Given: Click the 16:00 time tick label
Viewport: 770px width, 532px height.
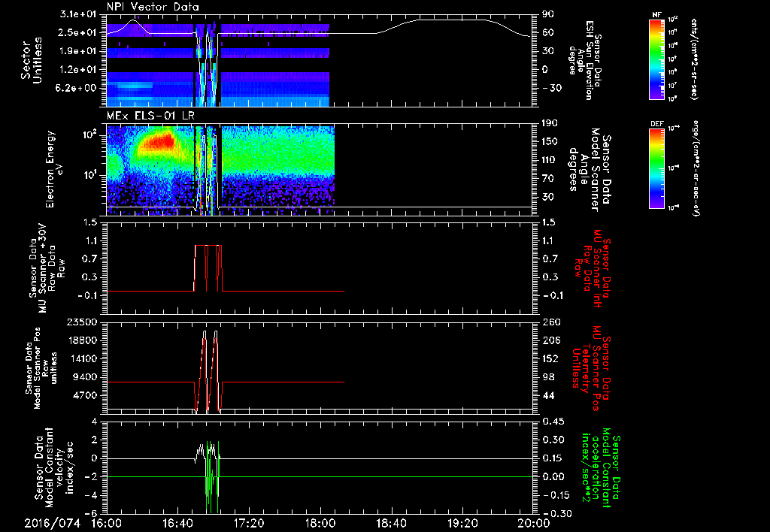Looking at the screenshot, I should (107, 523).
